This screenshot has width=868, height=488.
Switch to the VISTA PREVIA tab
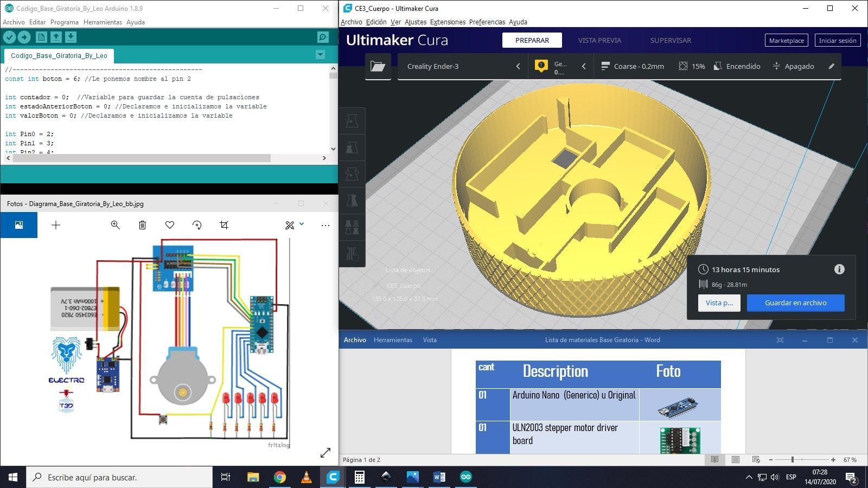click(599, 40)
